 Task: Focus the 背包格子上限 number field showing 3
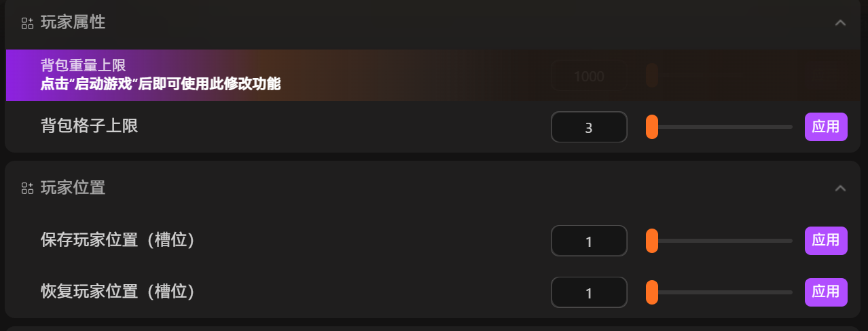point(588,127)
